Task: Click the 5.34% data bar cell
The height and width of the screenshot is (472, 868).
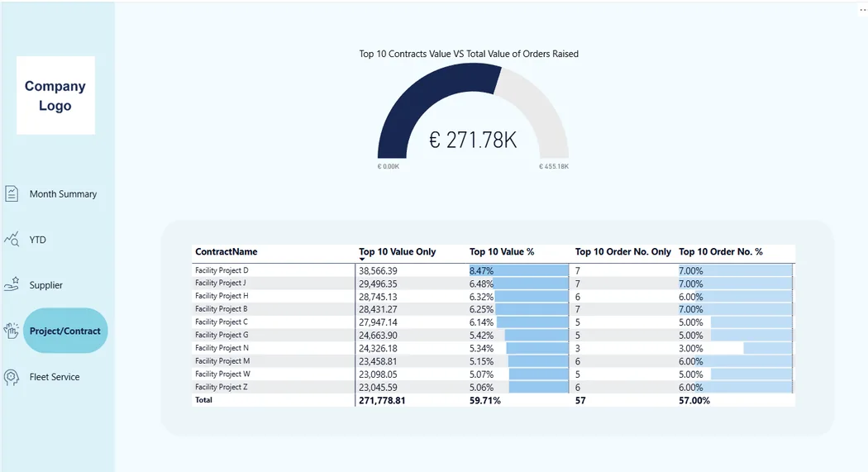Action: (x=518, y=349)
